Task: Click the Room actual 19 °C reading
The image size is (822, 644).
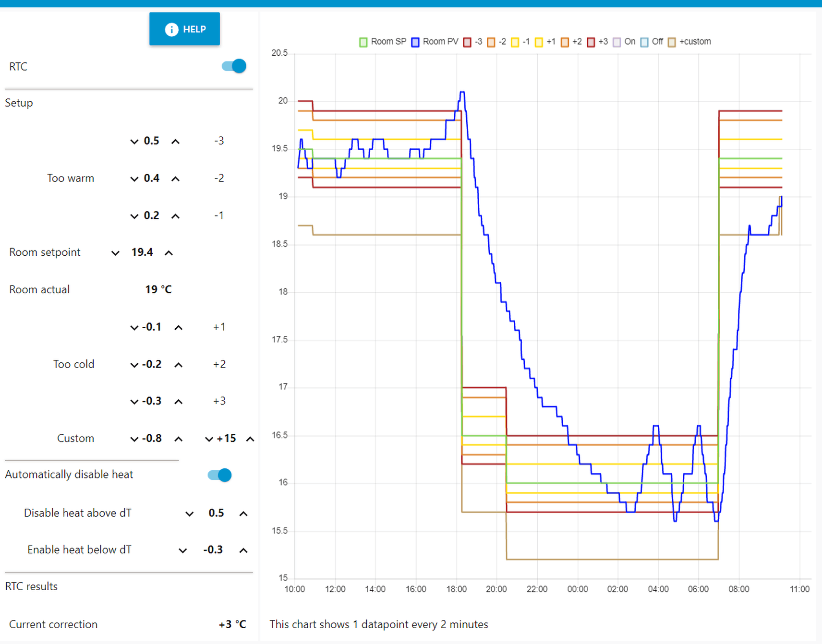Action: (158, 289)
